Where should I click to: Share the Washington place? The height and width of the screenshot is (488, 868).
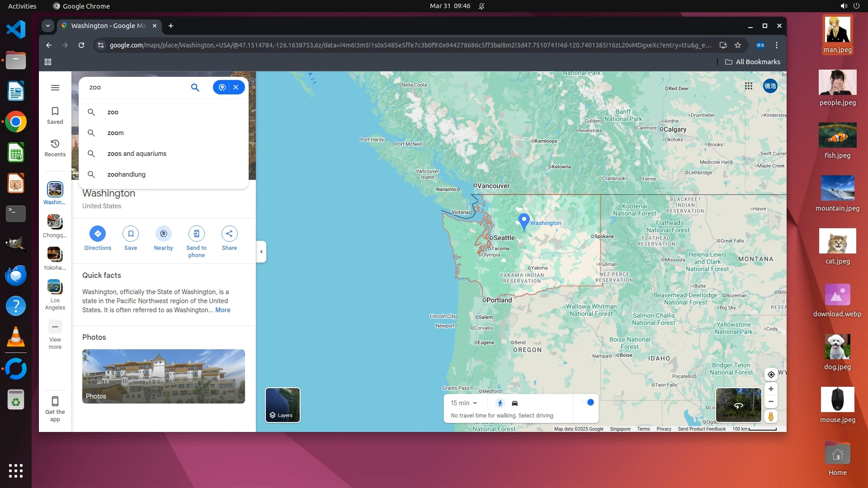[229, 234]
